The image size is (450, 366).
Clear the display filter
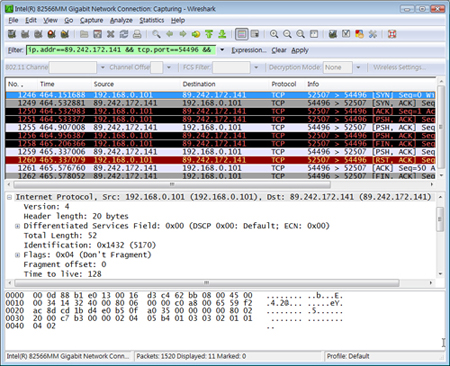coord(279,50)
